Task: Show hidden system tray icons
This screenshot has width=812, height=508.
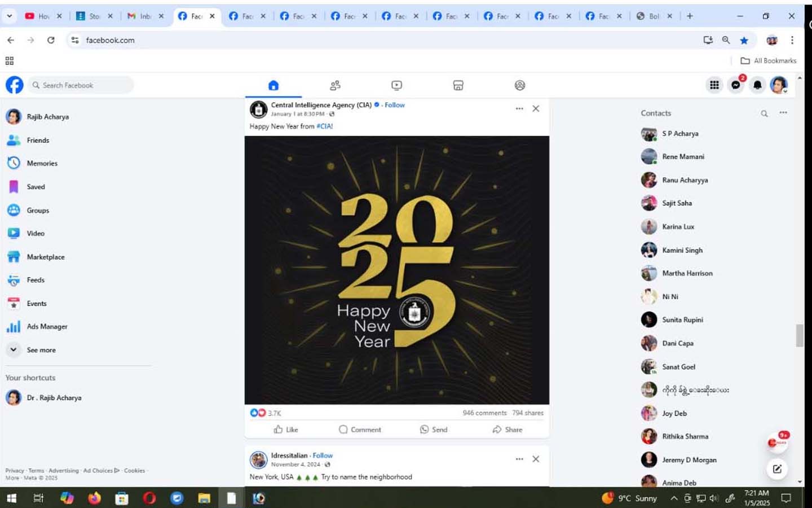Action: 674,498
